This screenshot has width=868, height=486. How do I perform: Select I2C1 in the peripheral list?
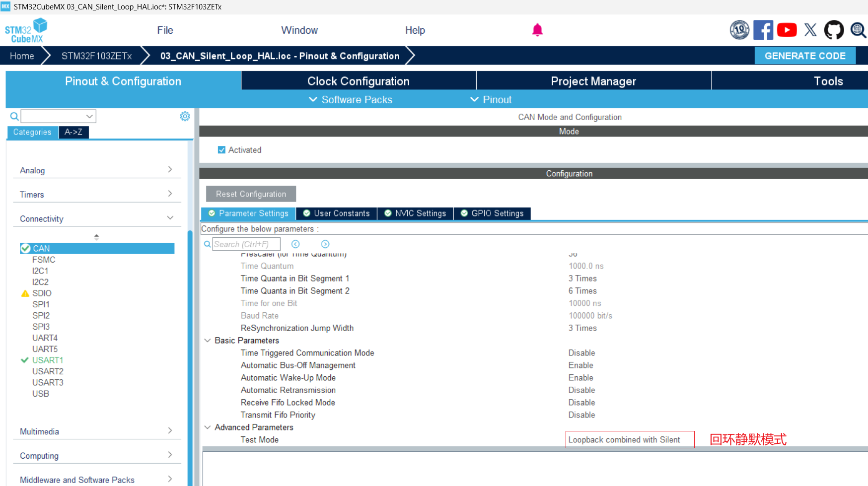tap(40, 271)
